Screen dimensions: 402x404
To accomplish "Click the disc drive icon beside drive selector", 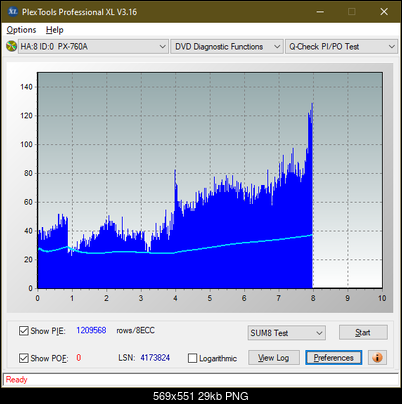I will click(11, 46).
